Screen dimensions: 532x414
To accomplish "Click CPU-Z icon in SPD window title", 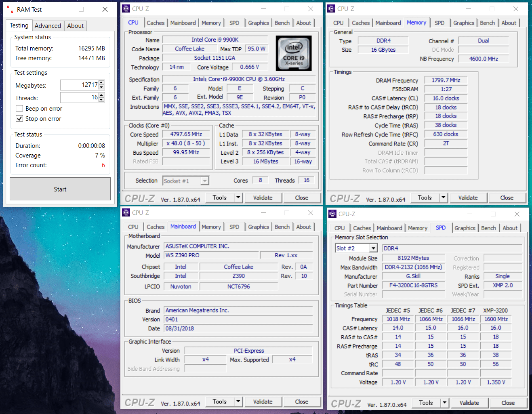I will coord(332,214).
